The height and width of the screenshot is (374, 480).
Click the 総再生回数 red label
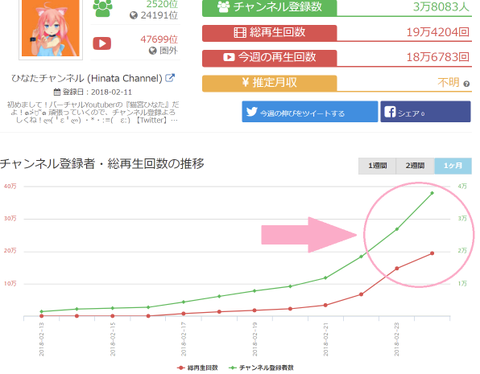point(269,32)
